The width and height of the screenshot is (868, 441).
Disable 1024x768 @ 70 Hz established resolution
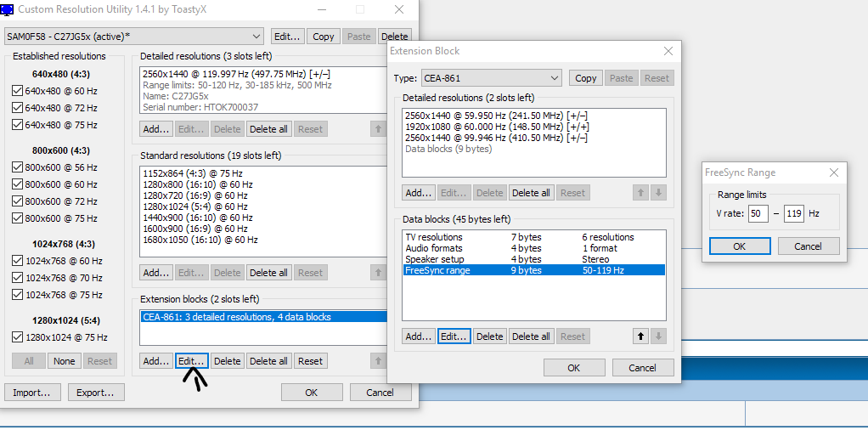click(x=17, y=278)
